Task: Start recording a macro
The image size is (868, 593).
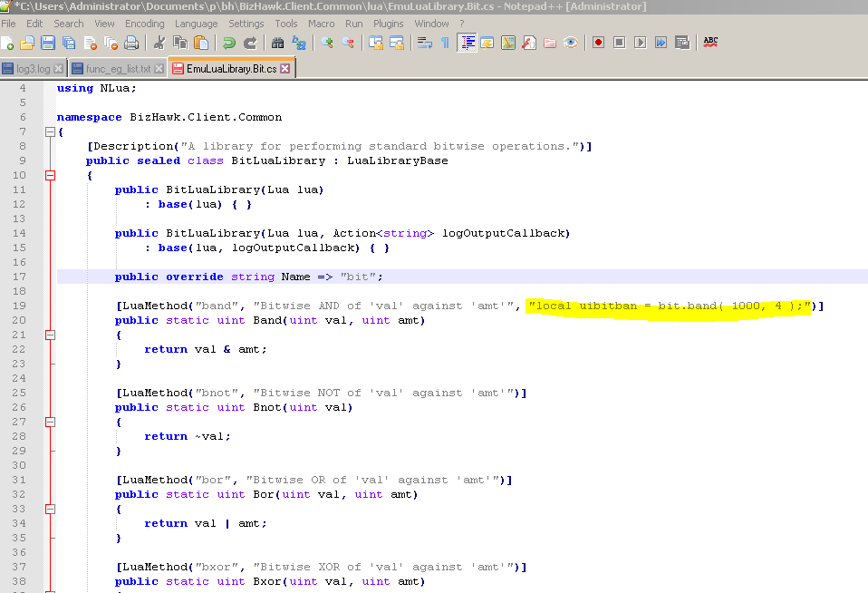Action: coord(598,42)
